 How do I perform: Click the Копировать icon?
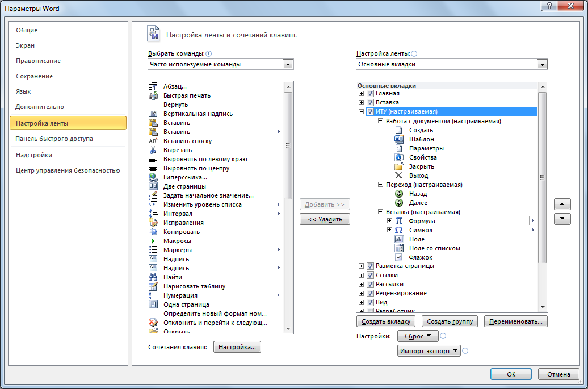point(153,232)
